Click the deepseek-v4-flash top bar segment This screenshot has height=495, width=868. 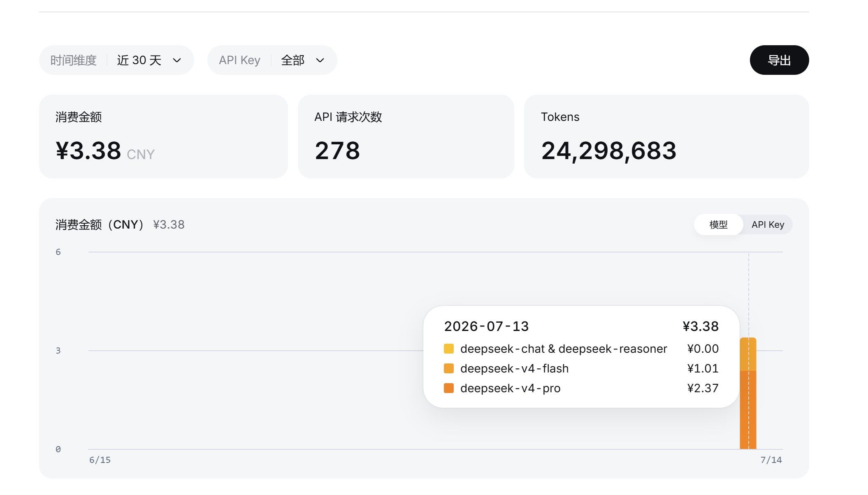(x=748, y=354)
